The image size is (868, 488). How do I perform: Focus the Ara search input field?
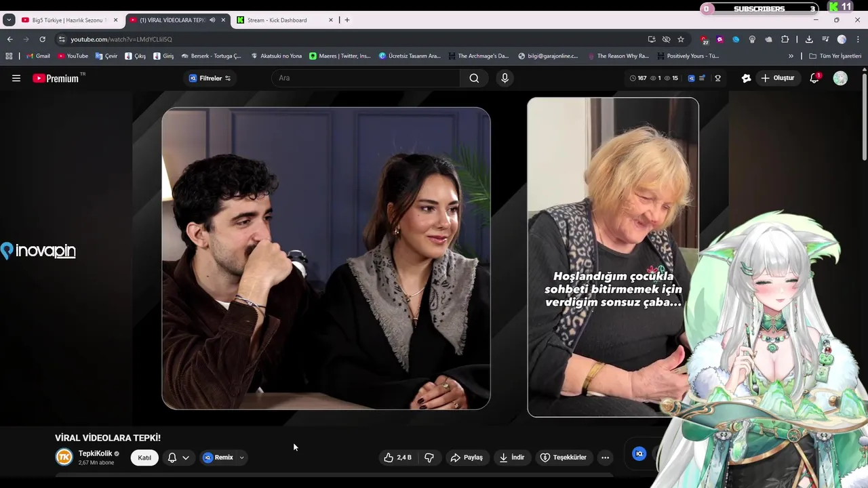click(x=366, y=78)
